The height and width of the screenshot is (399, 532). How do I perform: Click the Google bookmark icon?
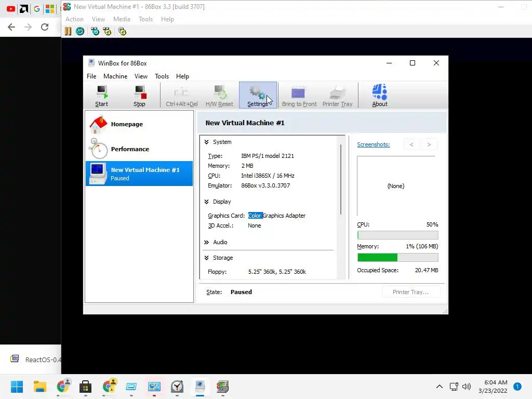37,9
